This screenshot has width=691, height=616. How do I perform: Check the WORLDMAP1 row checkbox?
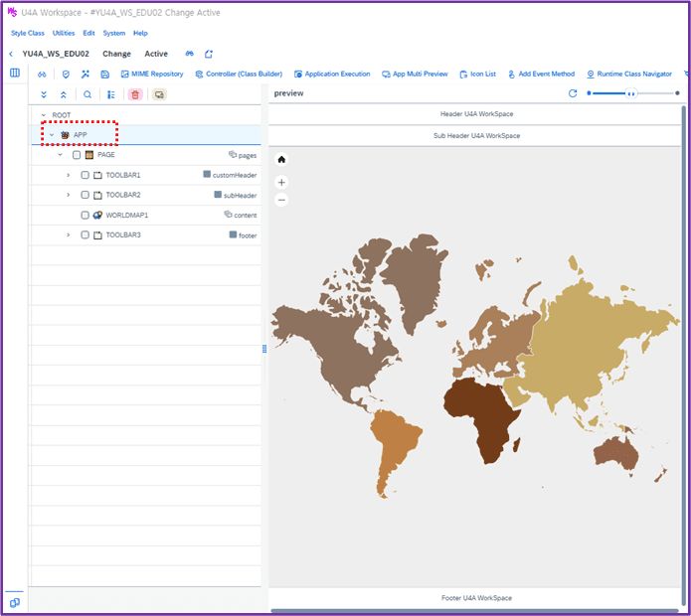[86, 215]
